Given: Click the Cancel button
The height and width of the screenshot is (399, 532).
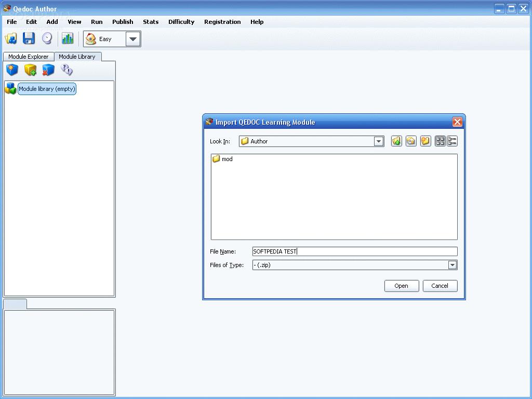Looking at the screenshot, I should (x=440, y=286).
